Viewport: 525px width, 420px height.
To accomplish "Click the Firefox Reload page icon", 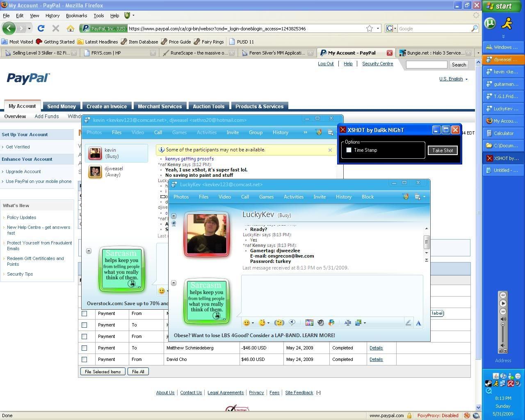I will tap(41, 28).
